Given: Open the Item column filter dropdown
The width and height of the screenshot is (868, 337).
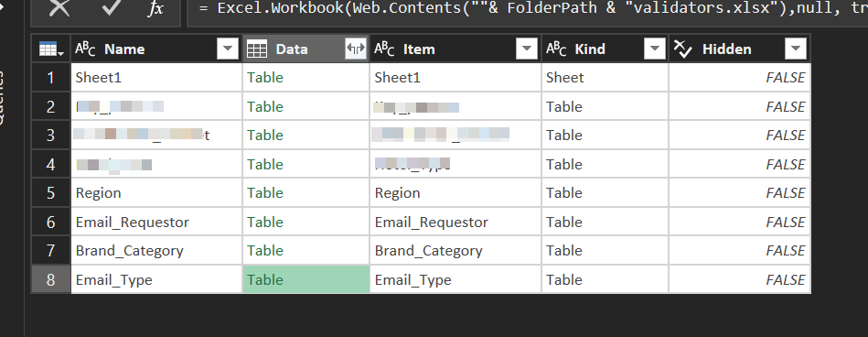Looking at the screenshot, I should pos(527,49).
